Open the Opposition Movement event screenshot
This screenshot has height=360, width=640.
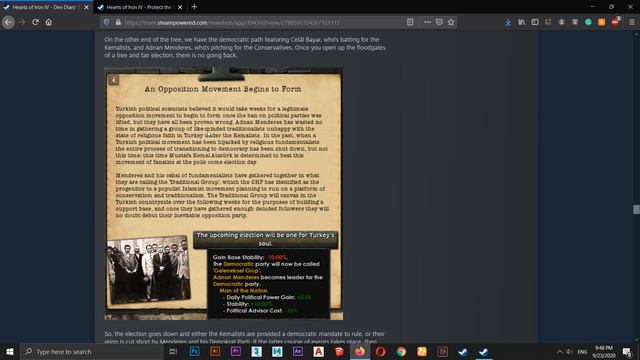click(224, 193)
